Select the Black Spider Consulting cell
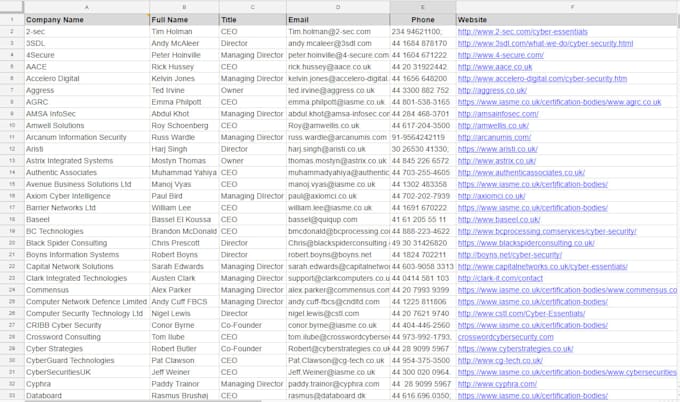The image size is (680, 402). (x=87, y=243)
